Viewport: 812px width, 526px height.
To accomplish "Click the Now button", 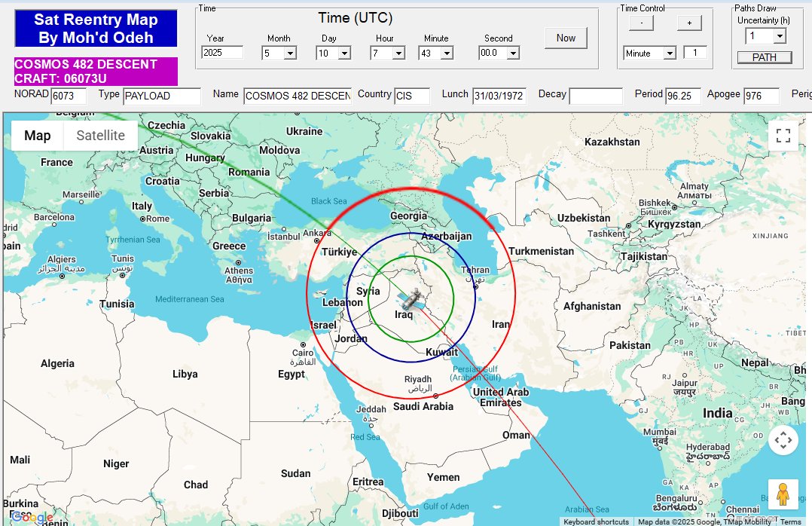I will (566, 38).
